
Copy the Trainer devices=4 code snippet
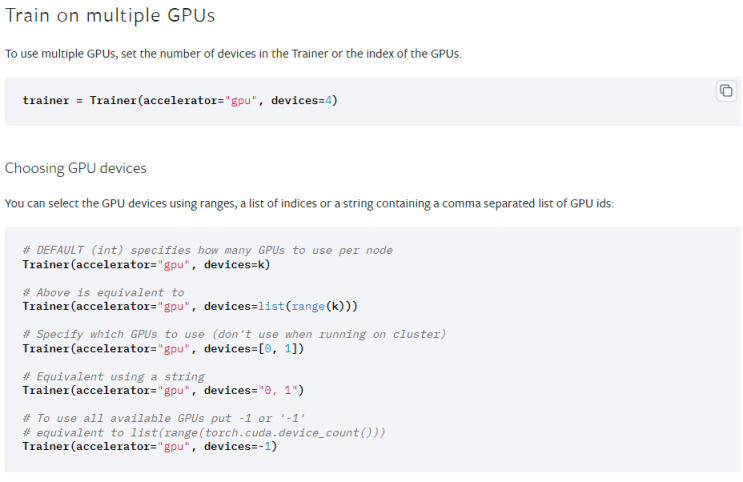[x=726, y=91]
